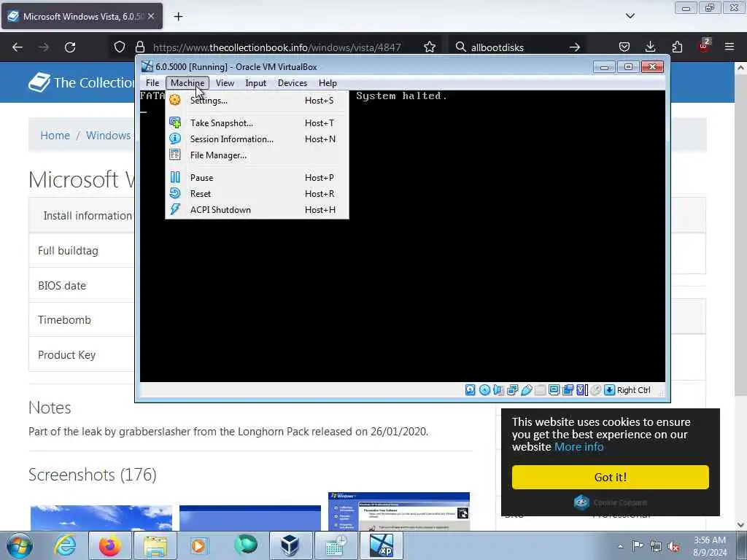
Task: Show hidden tray icons arrow
Action: [x=620, y=546]
